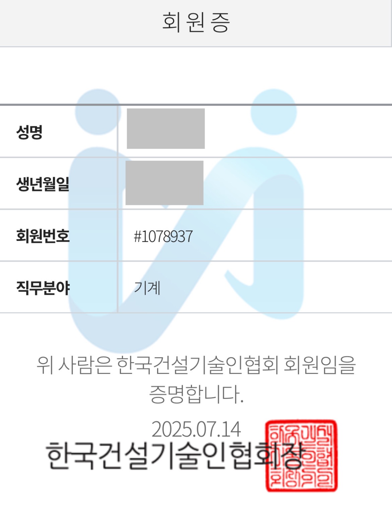The width and height of the screenshot is (392, 532).
Task: Select the 회원증 title header
Action: (196, 23)
